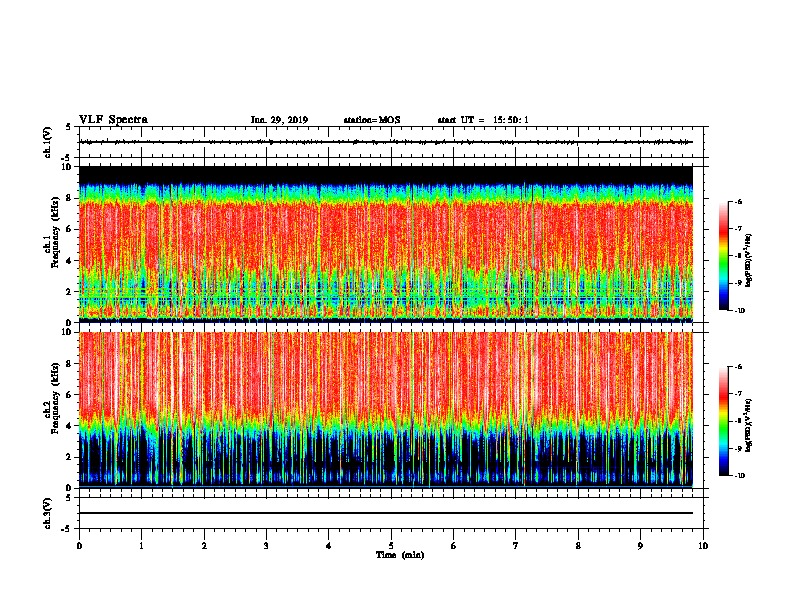The width and height of the screenshot is (792, 612).
Task: Click time-axis tick label "2" at bottom
Action: tap(204, 545)
